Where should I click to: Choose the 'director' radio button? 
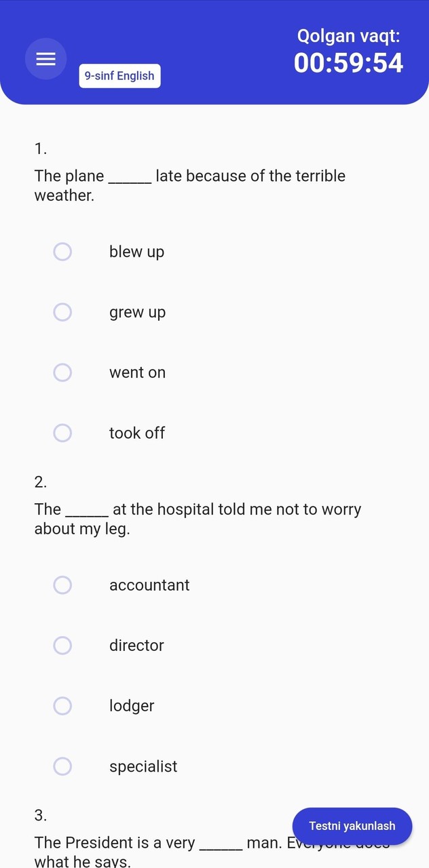(62, 646)
